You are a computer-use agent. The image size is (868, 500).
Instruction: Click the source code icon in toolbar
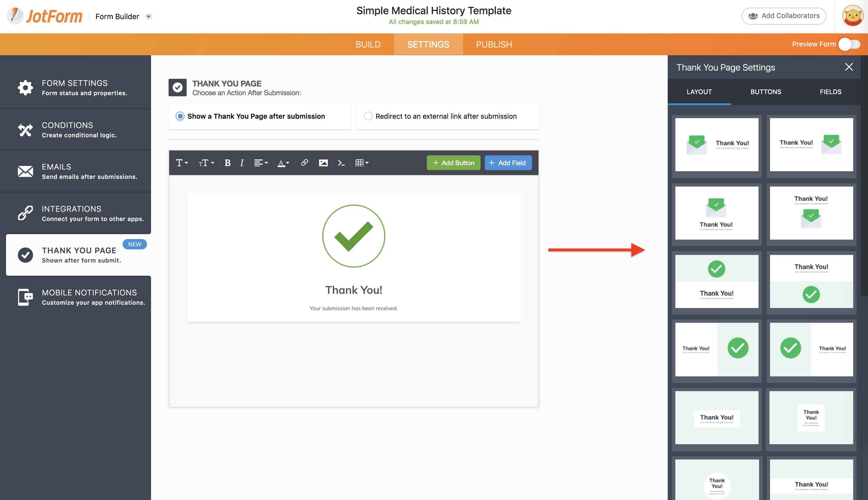pos(341,163)
